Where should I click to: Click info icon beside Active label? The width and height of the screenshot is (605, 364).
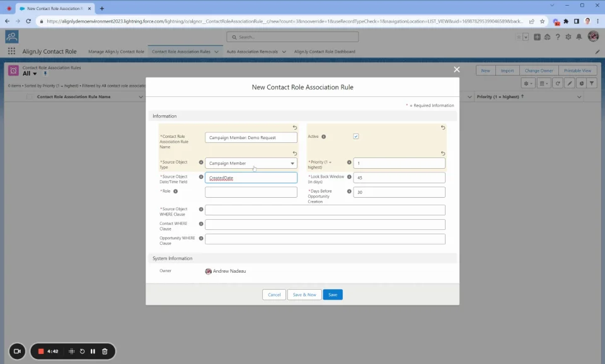click(x=324, y=137)
